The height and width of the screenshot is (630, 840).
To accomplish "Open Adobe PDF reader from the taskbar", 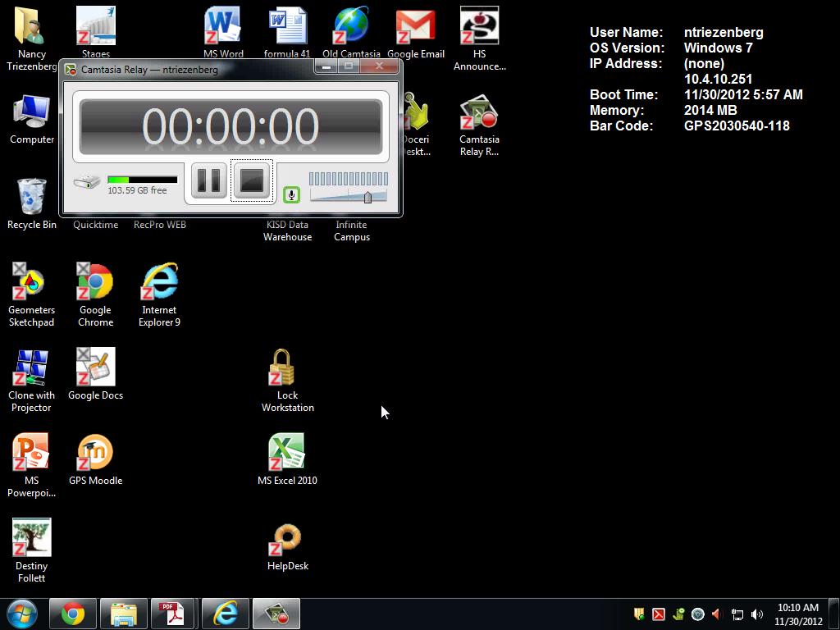I will pos(172,614).
